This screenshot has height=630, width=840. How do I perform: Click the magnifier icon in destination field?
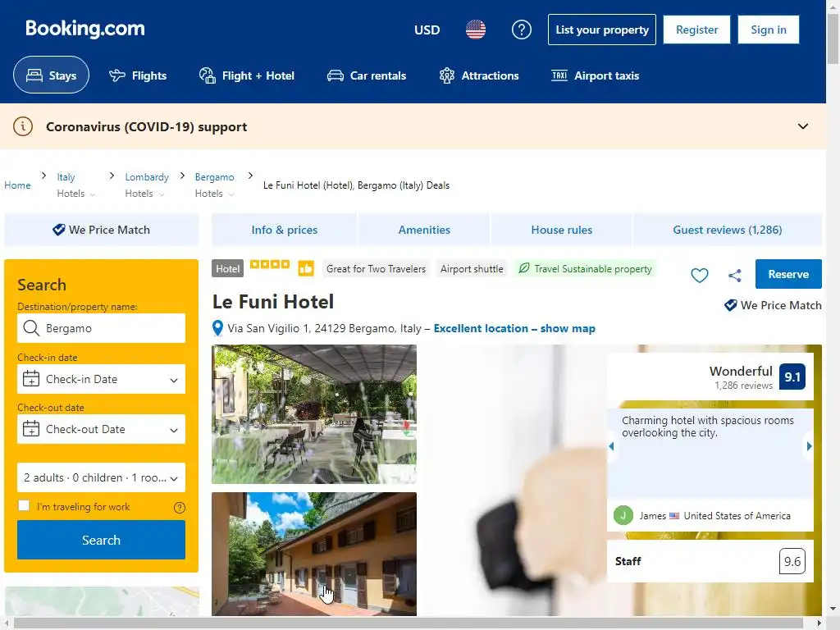32,328
